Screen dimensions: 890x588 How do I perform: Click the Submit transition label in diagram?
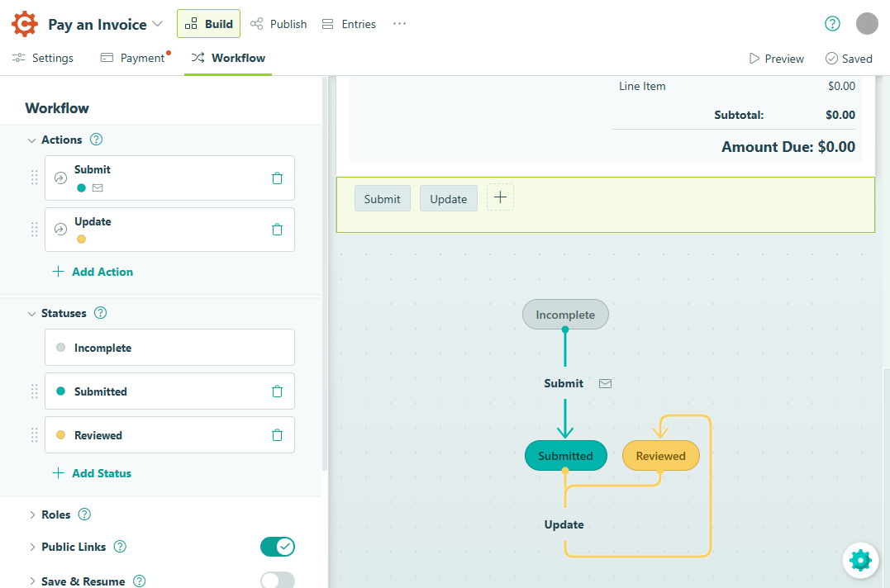(x=563, y=383)
